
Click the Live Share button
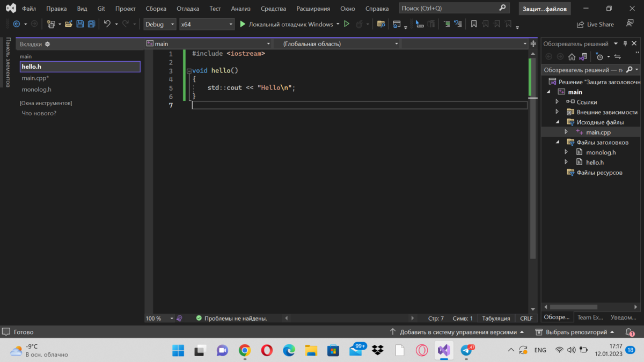[595, 24]
